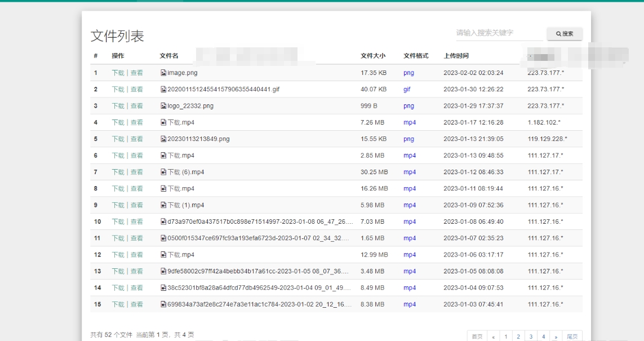Click the file icon beside image.png
The width and height of the screenshot is (644, 341).
click(163, 73)
